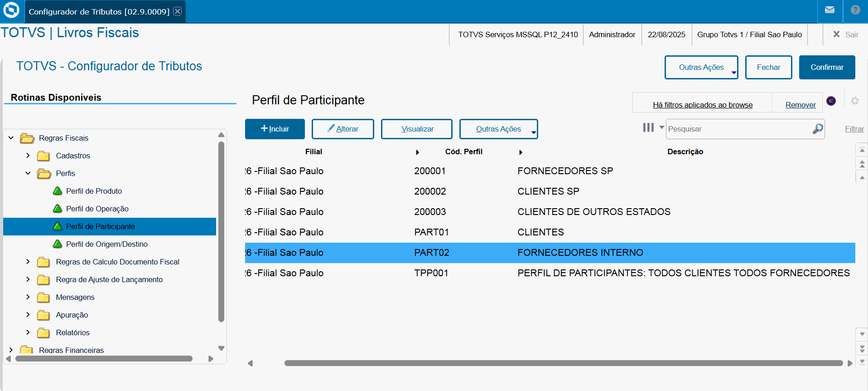Viewport: 868px width, 391px height.
Task: Click the Regras Fiscais folder icon
Action: coord(27,138)
